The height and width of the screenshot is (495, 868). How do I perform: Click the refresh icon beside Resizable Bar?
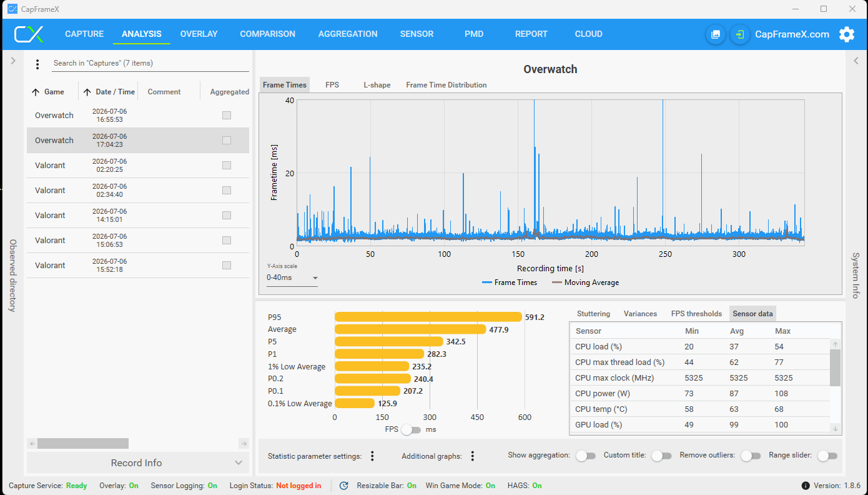coord(343,486)
